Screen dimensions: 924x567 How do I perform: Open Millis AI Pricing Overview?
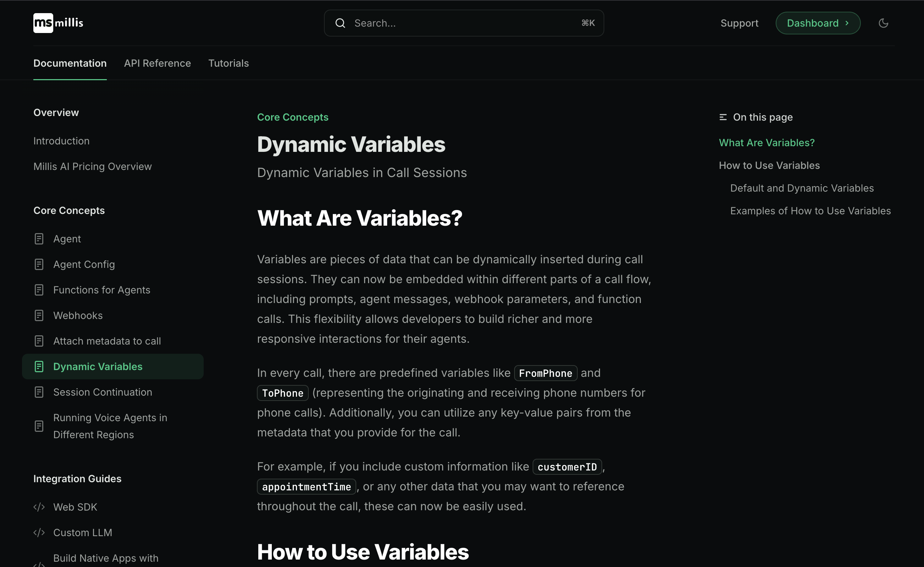92,166
